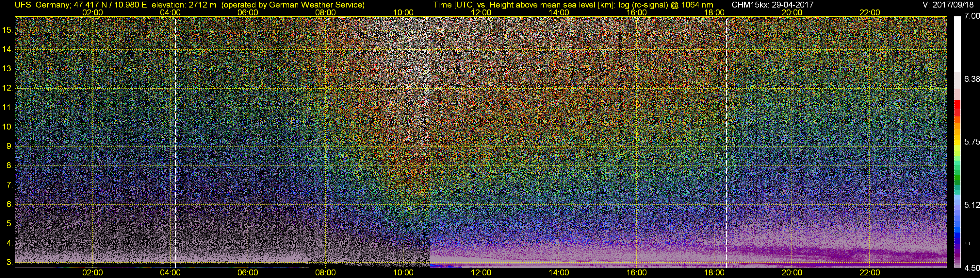This screenshot has width=980, height=278.
Task: Click the top axis time label 22:00
Action: 870,12
